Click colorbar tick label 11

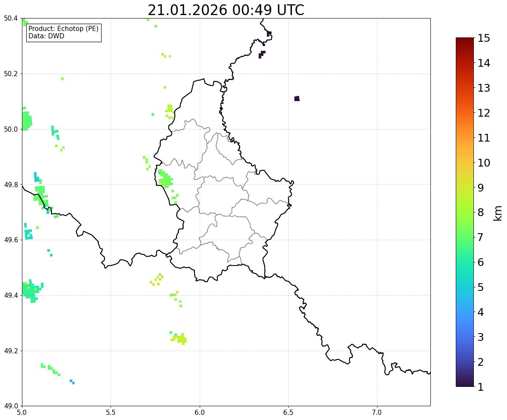[484, 138]
